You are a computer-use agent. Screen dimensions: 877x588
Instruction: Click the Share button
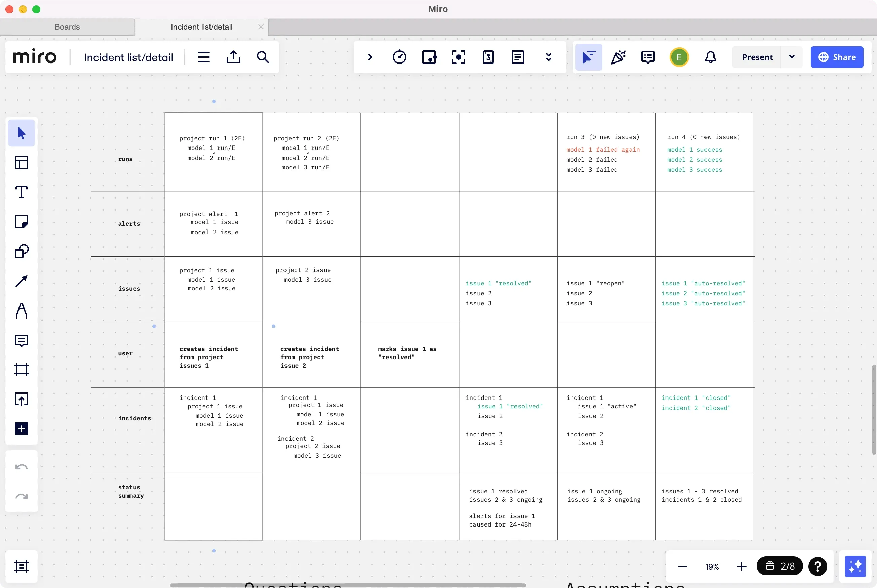tap(837, 57)
